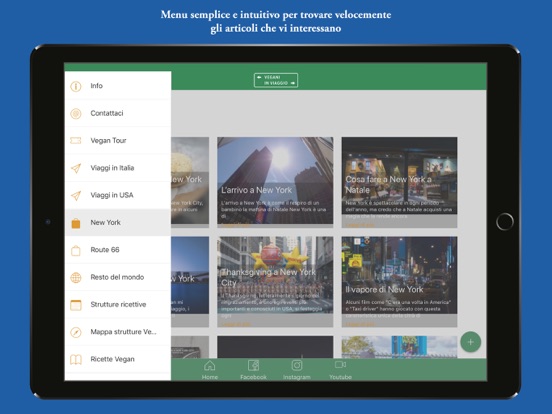Click the globe icon beside Resto del mondo
Image resolution: width=552 pixels, height=414 pixels.
pos(76,277)
